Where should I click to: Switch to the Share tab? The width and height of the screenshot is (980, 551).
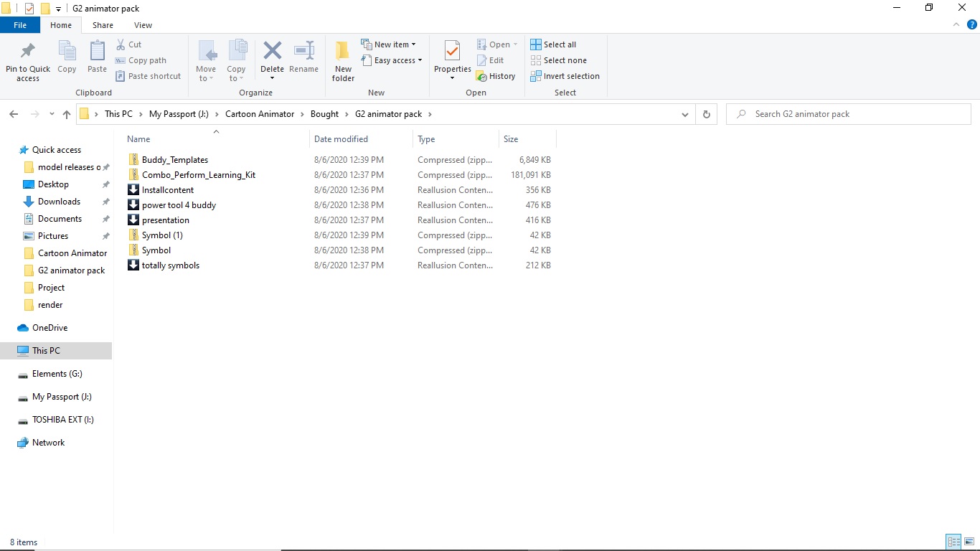(x=103, y=25)
